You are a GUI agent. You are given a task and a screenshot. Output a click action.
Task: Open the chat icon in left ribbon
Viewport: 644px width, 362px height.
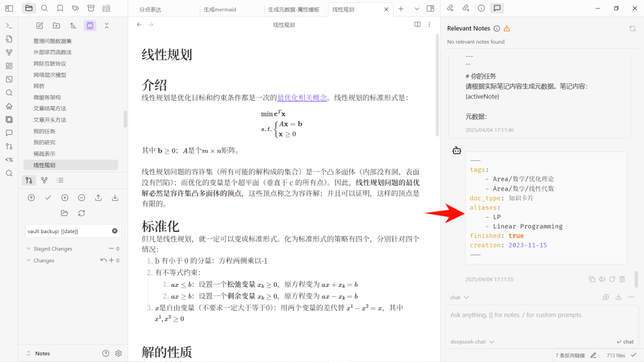[x=9, y=133]
